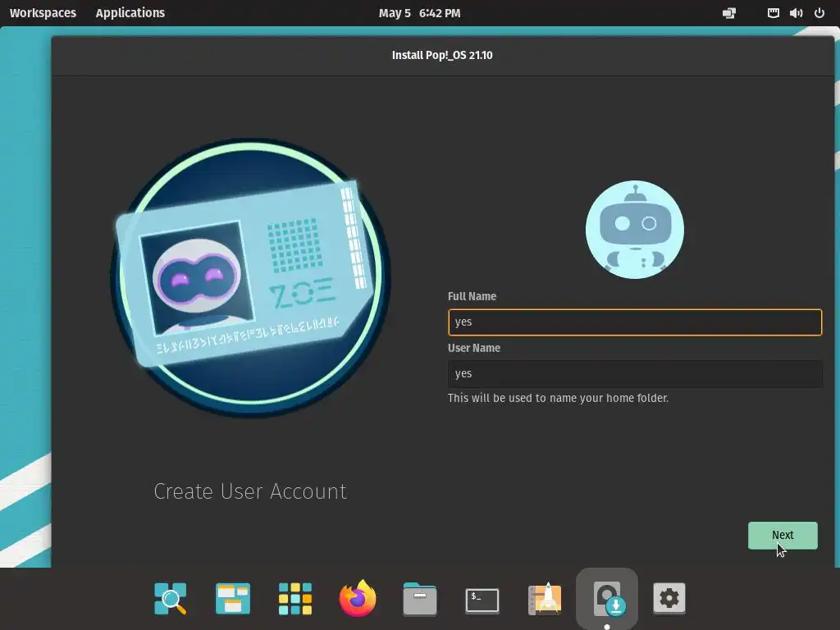Click the 'Full Name' label
840x630 pixels.
(x=472, y=296)
